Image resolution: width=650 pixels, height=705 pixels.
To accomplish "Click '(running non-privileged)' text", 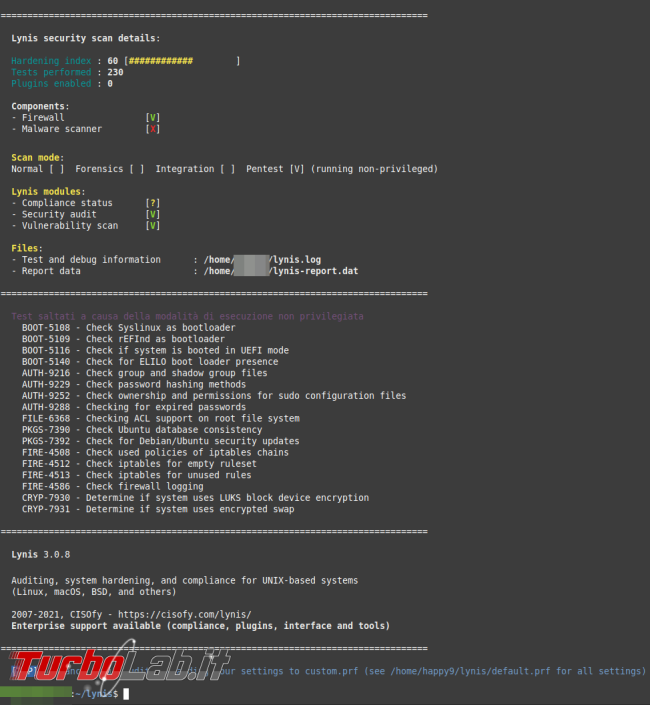I will click(374, 169).
